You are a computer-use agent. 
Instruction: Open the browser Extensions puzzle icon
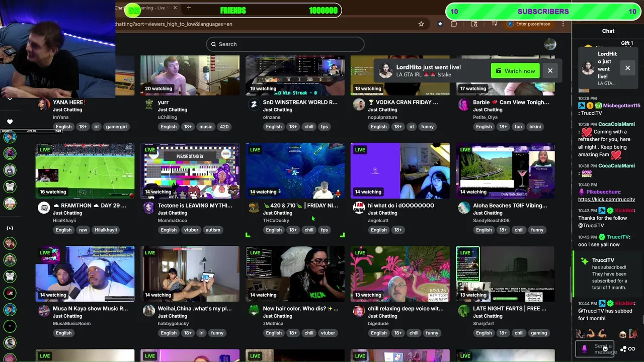pos(454,24)
